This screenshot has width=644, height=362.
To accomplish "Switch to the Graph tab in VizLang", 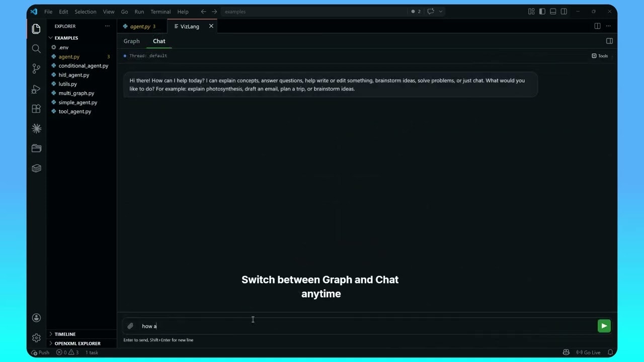I will 131,41.
